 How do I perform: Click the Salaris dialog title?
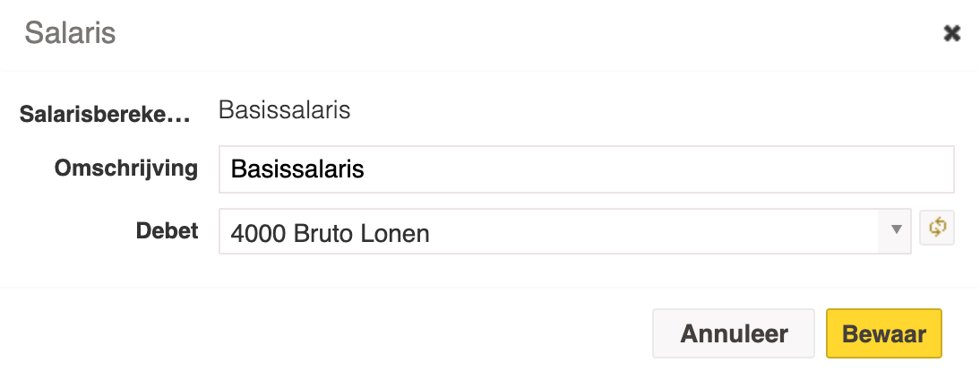[70, 33]
